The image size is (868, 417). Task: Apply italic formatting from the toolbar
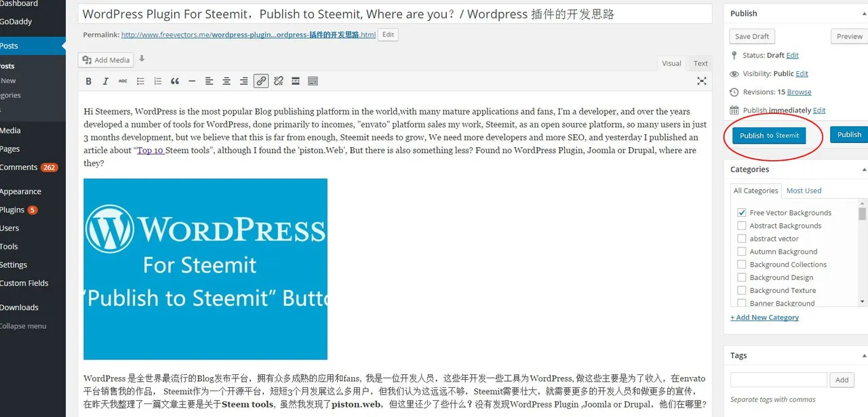click(x=105, y=81)
